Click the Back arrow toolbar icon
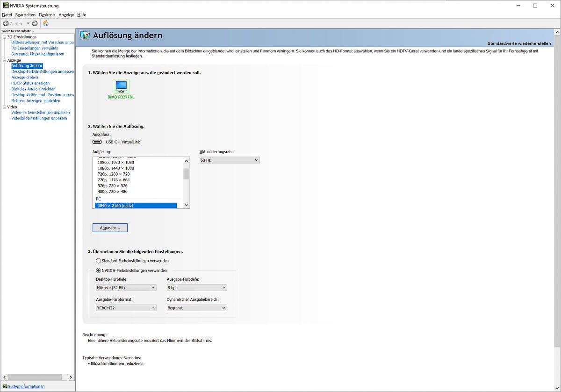This screenshot has width=561, height=392. [6, 23]
